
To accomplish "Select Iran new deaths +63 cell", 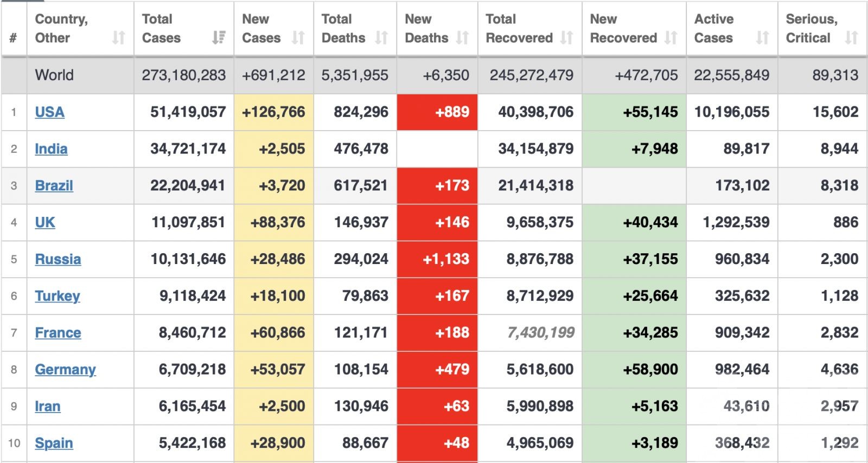I will click(437, 407).
